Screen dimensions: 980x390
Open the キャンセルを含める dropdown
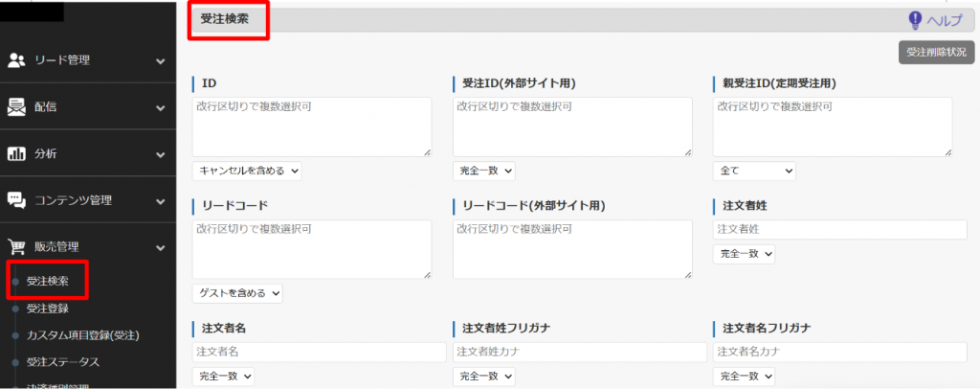(x=247, y=171)
